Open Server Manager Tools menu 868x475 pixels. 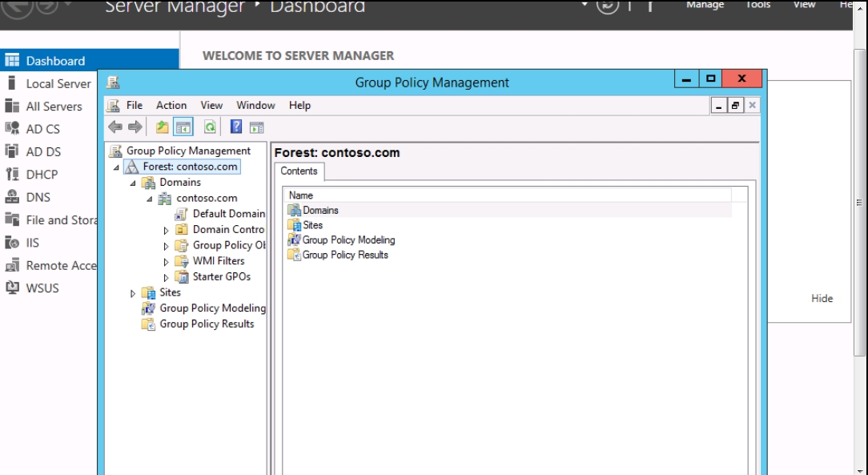[757, 5]
